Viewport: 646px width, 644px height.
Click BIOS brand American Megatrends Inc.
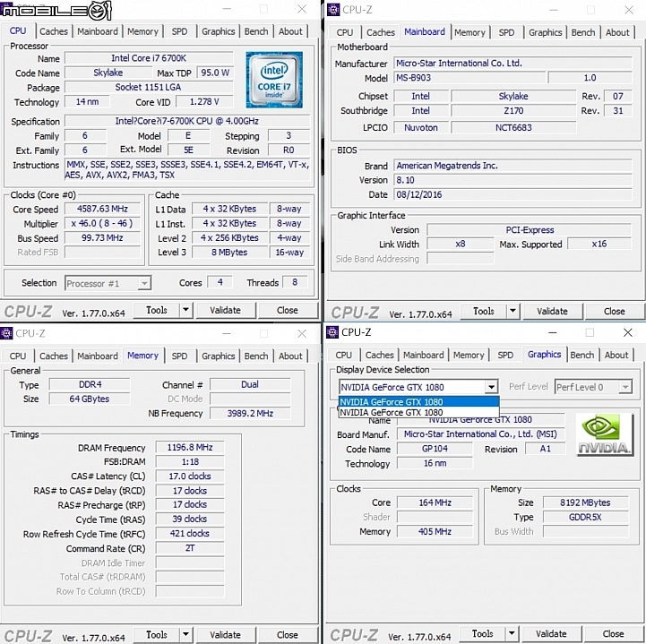(x=512, y=166)
